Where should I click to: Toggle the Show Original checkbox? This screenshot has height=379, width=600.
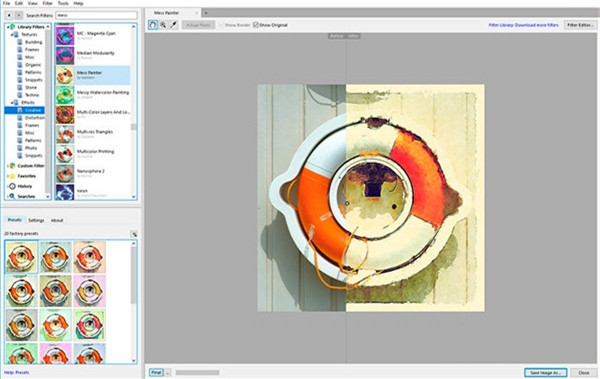click(x=256, y=25)
